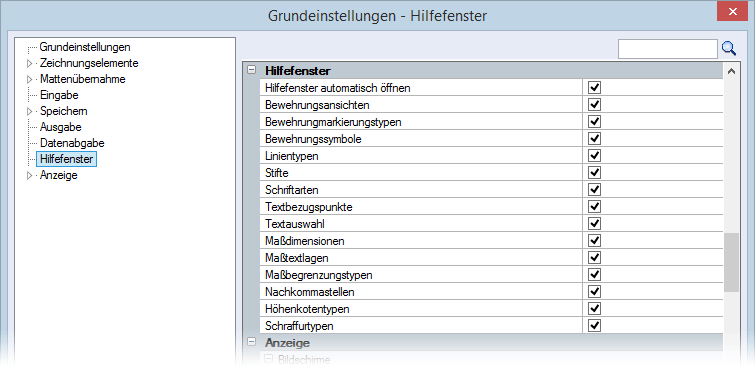Open the Ausgabe settings page

(61, 127)
